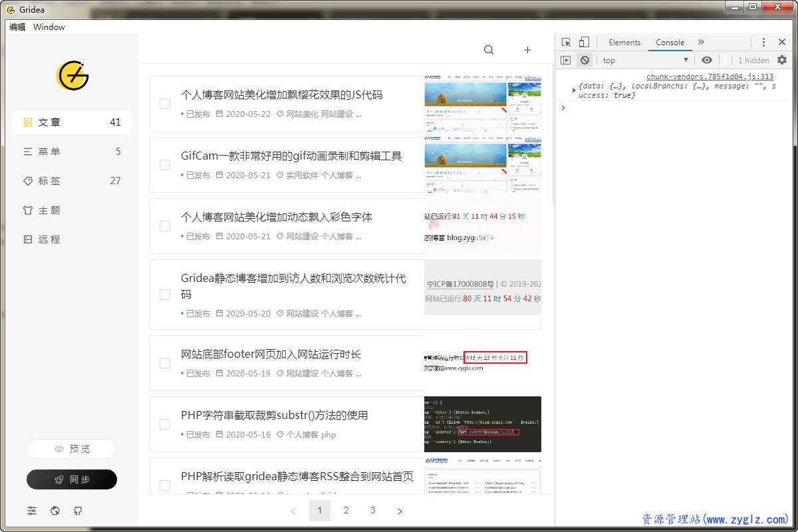The height and width of the screenshot is (532, 798).
Task: Switch to Console tab in DevTools
Action: 670,42
